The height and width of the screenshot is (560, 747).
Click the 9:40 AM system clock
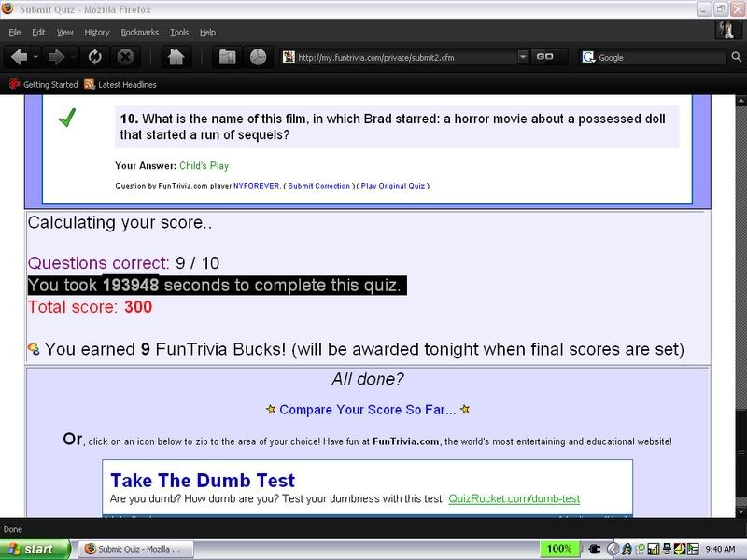720,549
